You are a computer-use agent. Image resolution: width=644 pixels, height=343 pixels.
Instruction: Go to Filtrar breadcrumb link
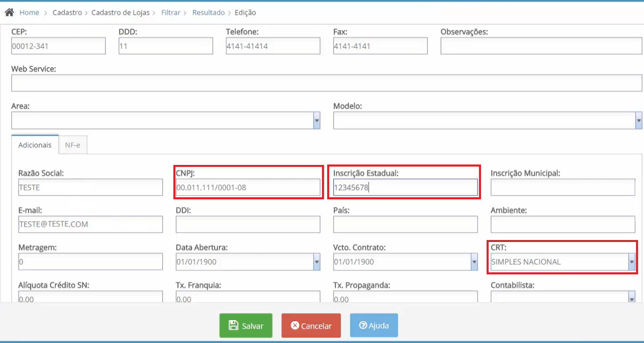coord(171,12)
